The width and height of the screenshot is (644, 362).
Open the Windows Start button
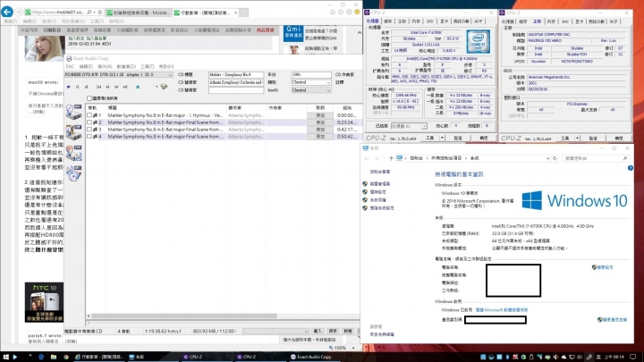click(x=5, y=357)
